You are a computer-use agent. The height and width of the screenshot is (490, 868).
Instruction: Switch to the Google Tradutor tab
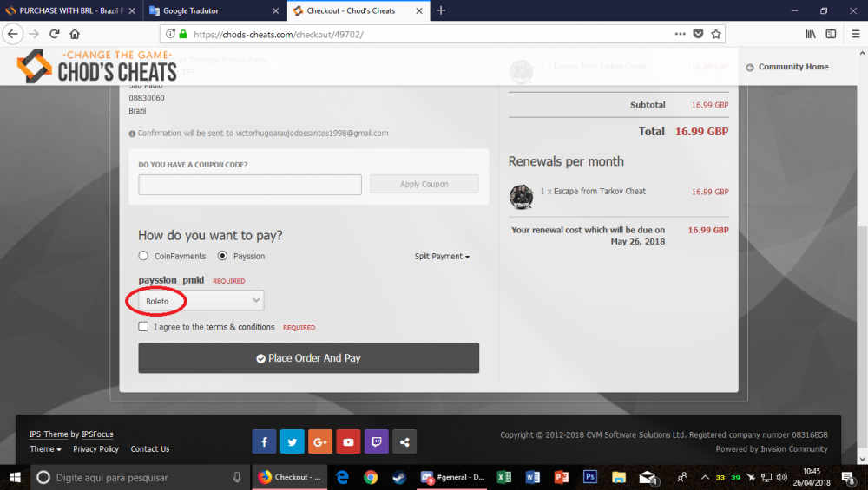pos(214,10)
